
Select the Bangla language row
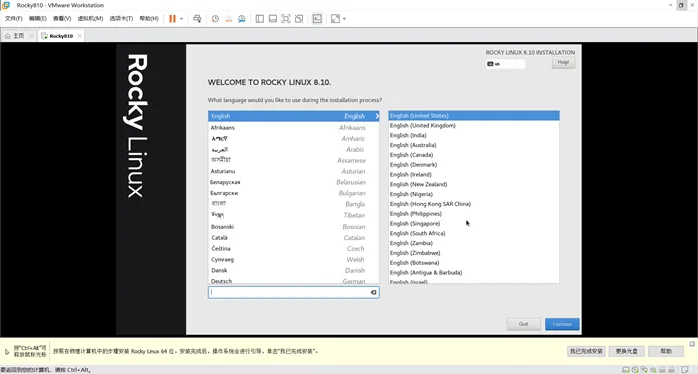(x=294, y=204)
